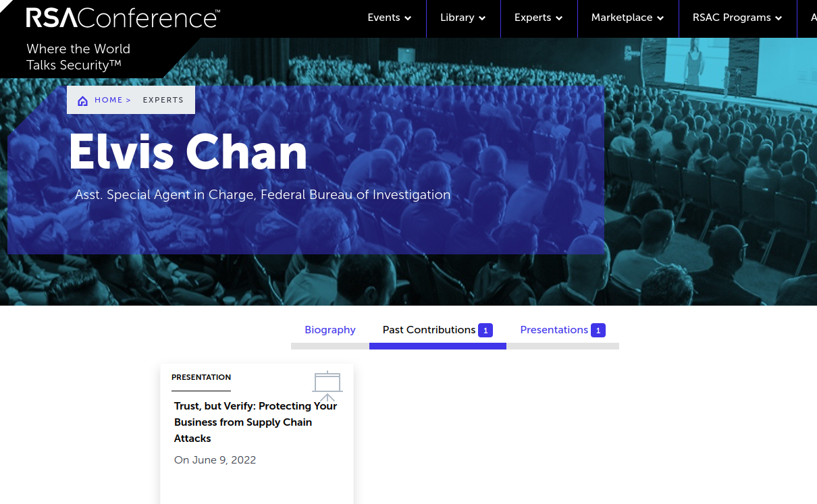Screen dimensions: 817x504
Task: Click the home icon in breadcrumb
Action: pos(83,101)
